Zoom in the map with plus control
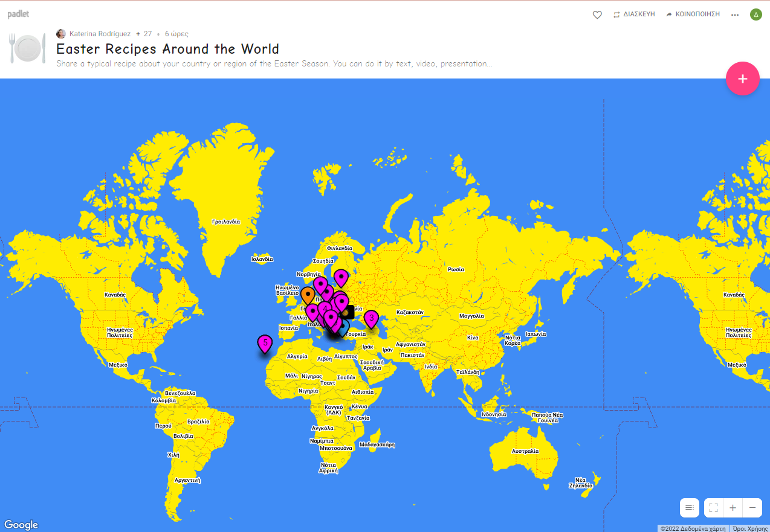The image size is (770, 532). click(x=733, y=508)
